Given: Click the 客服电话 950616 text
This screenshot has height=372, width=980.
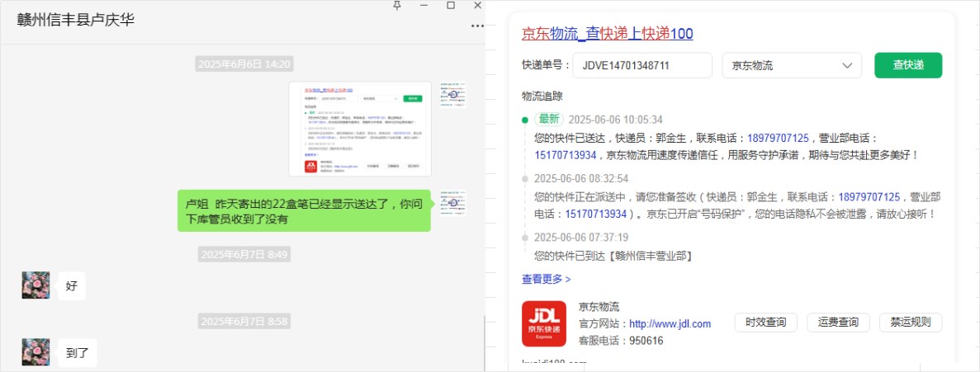Looking at the screenshot, I should [x=621, y=341].
